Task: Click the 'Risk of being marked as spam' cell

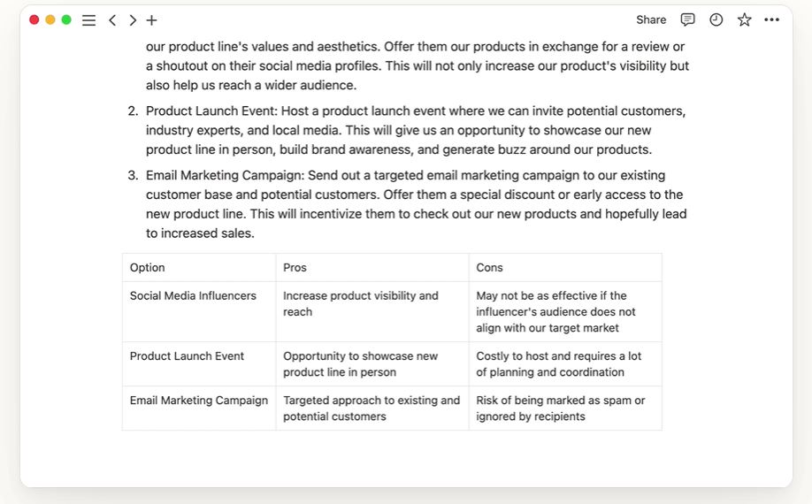Action: pyautogui.click(x=565, y=408)
